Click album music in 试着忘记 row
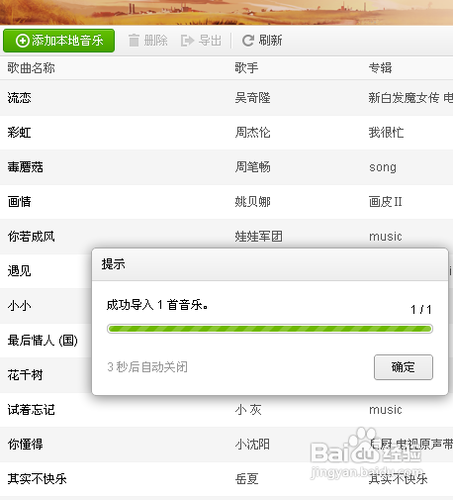 pyautogui.click(x=385, y=410)
